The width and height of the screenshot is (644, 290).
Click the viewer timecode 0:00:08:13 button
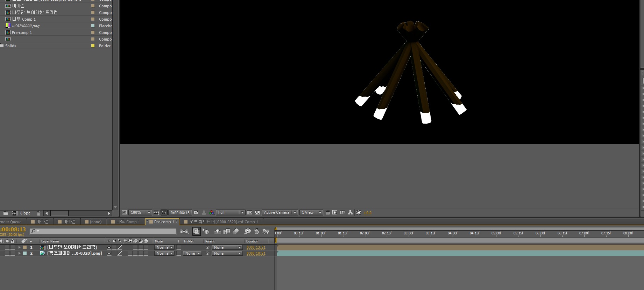click(180, 212)
